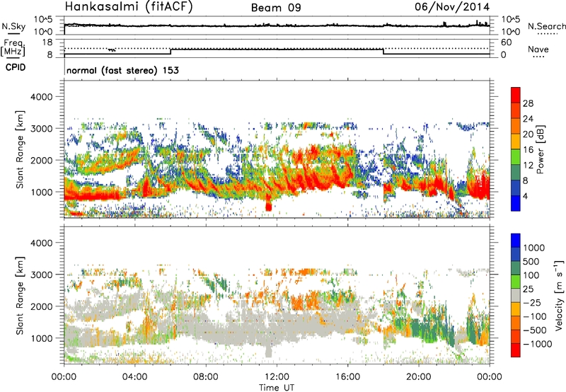Click the 'N.Sky' legend label
Viewport: 566px width, 392px height.
coord(13,27)
